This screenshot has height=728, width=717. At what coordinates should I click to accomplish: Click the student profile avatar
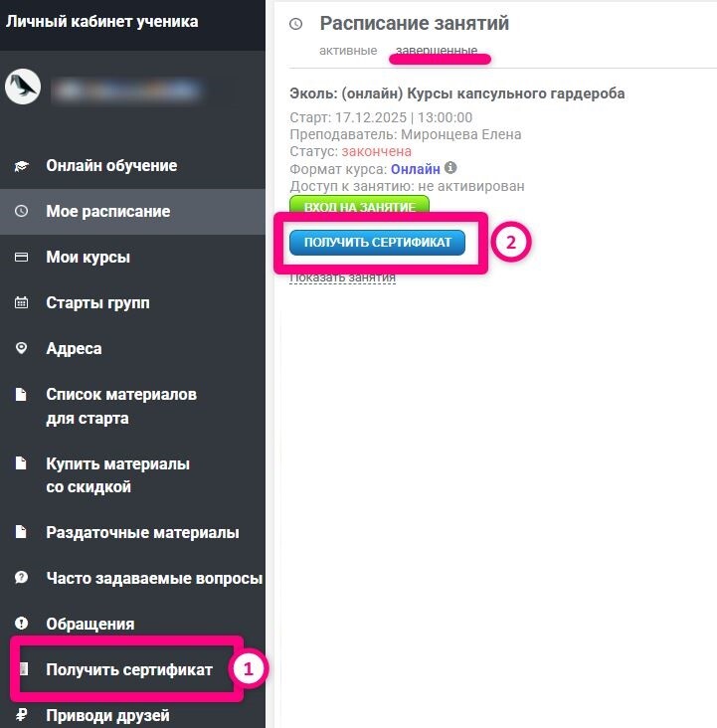[x=22, y=88]
